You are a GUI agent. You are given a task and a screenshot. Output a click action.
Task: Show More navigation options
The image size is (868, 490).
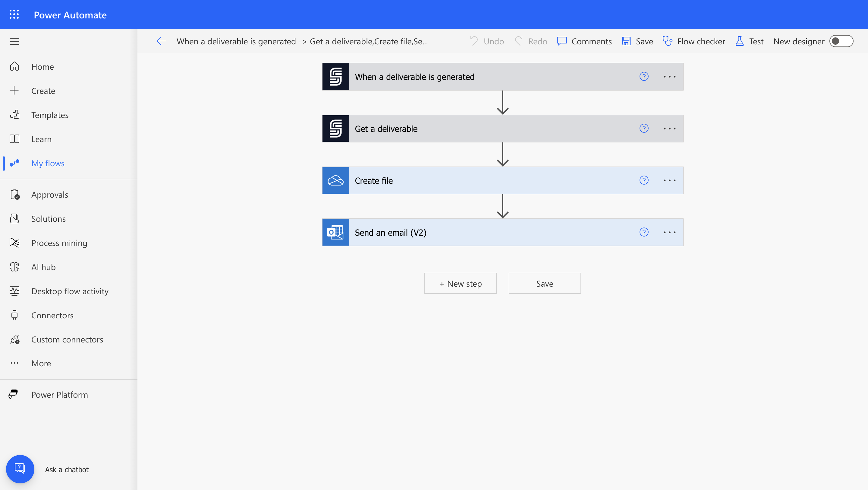point(41,363)
